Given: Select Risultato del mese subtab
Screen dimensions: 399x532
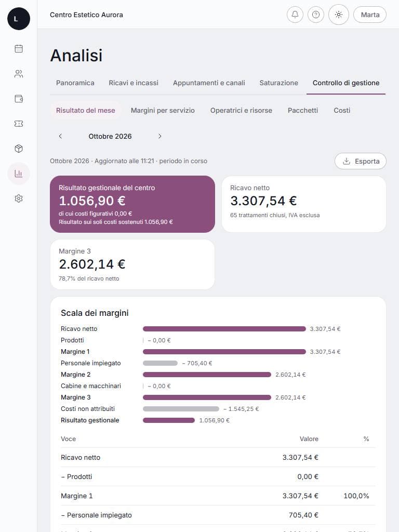Looking at the screenshot, I should pos(86,110).
